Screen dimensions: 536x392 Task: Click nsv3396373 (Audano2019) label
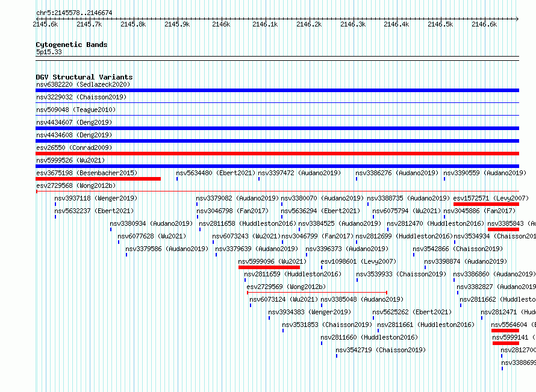pos(347,249)
